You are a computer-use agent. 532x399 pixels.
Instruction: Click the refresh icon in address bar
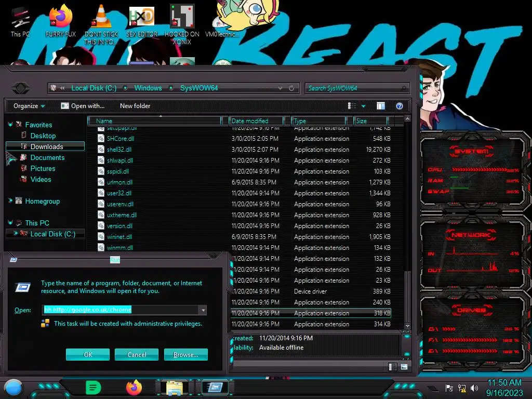click(291, 88)
